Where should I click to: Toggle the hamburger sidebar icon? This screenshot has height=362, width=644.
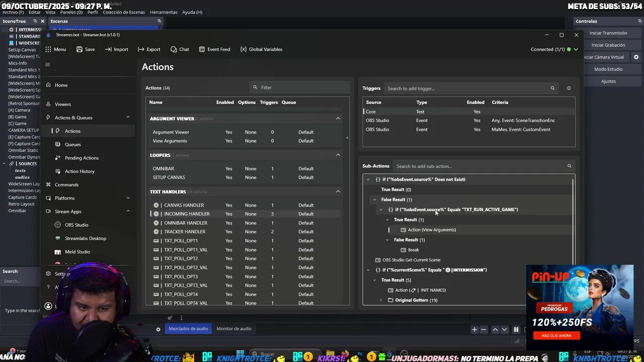[48, 64]
